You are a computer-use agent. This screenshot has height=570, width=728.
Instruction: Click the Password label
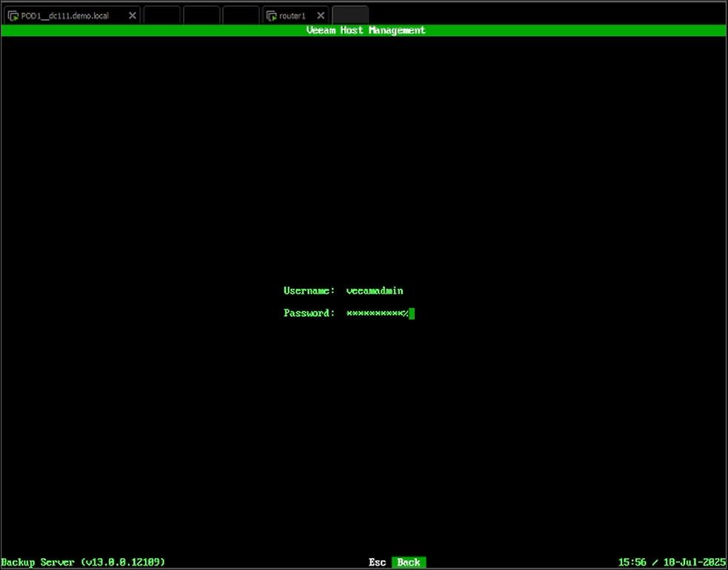click(x=309, y=314)
